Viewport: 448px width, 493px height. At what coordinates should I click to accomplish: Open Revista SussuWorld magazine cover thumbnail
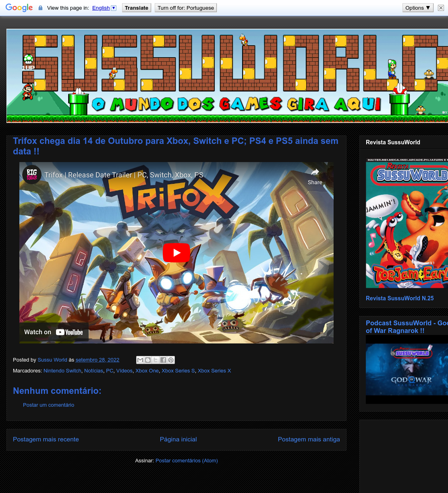point(407,223)
